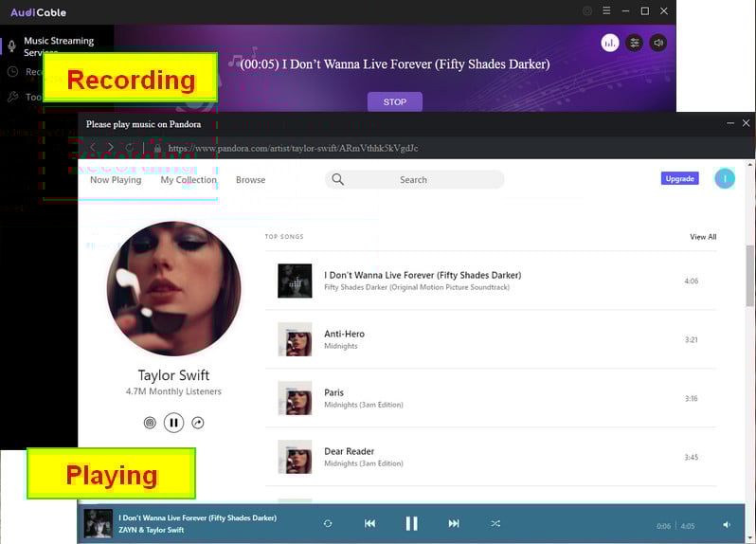Click the Pandora URL address bar
The image size is (756, 544).
coord(293,148)
